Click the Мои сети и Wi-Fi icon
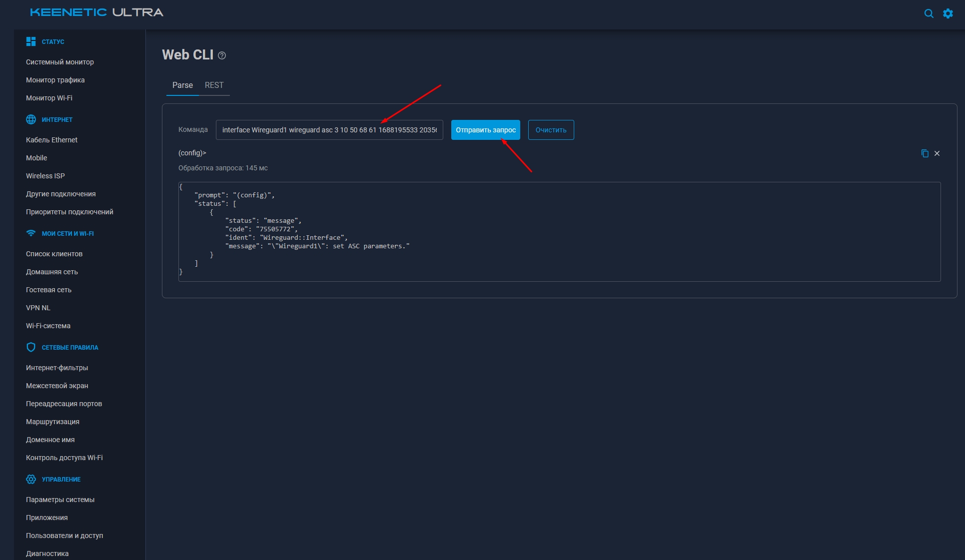The image size is (965, 560). click(x=31, y=233)
